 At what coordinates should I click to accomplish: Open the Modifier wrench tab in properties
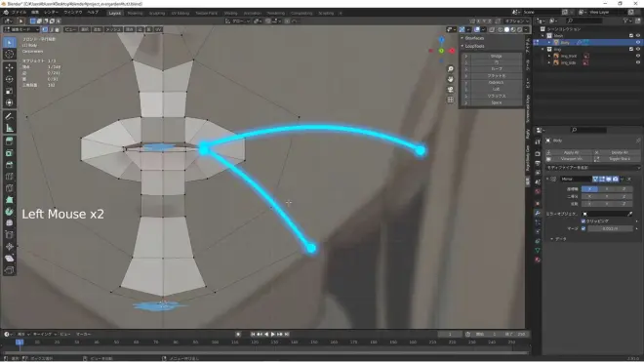[x=538, y=213]
